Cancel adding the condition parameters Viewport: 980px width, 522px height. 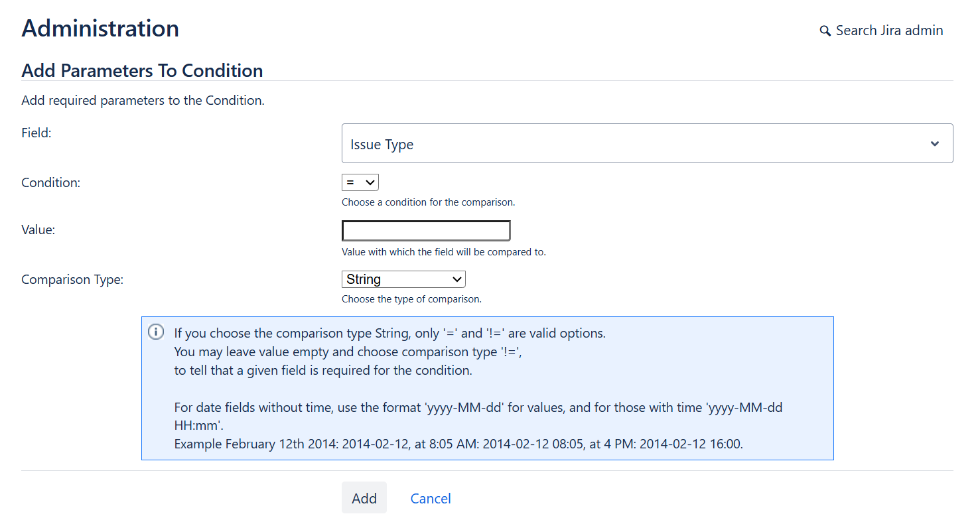click(x=431, y=498)
